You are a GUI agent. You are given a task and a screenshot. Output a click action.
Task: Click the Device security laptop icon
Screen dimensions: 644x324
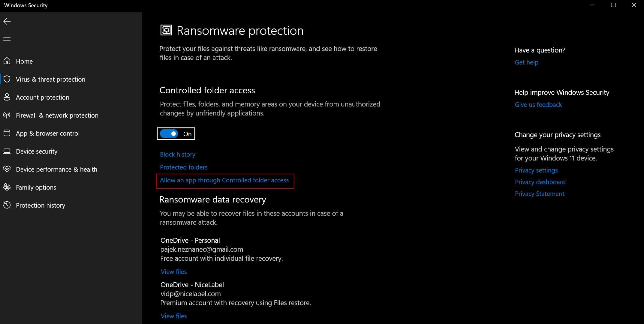[7, 151]
